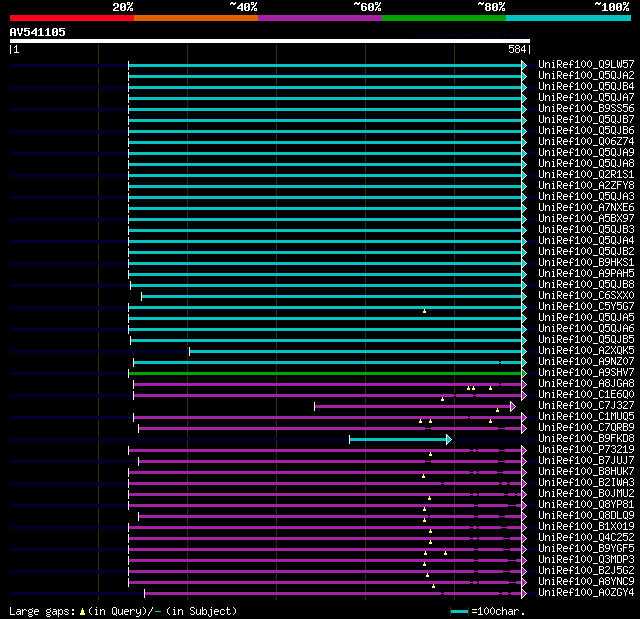Click the green alignment bar for A9SHV7
640x619 pixels.
[x=325, y=373]
